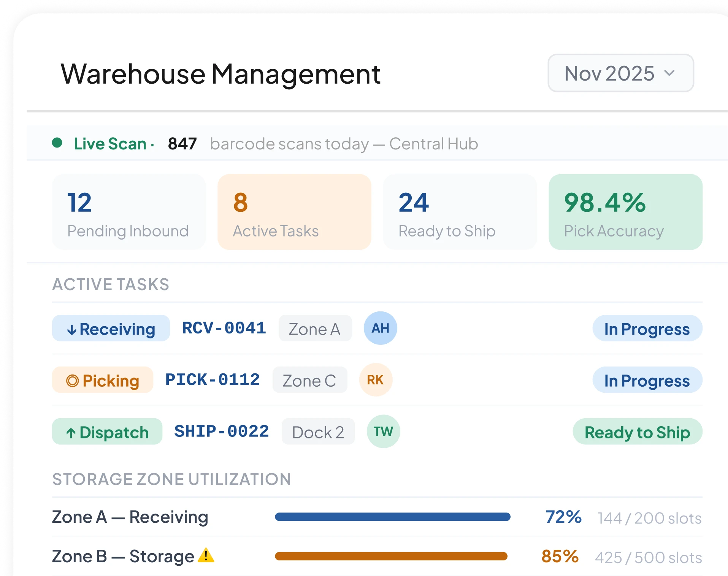Click the 72% utilization value
Viewport: 728px width, 576px height.
[563, 517]
